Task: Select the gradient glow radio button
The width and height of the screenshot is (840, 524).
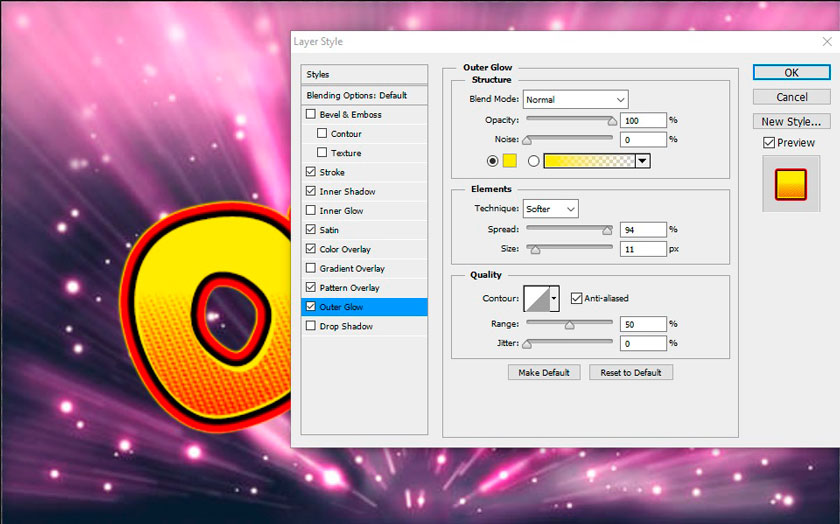Action: click(534, 161)
